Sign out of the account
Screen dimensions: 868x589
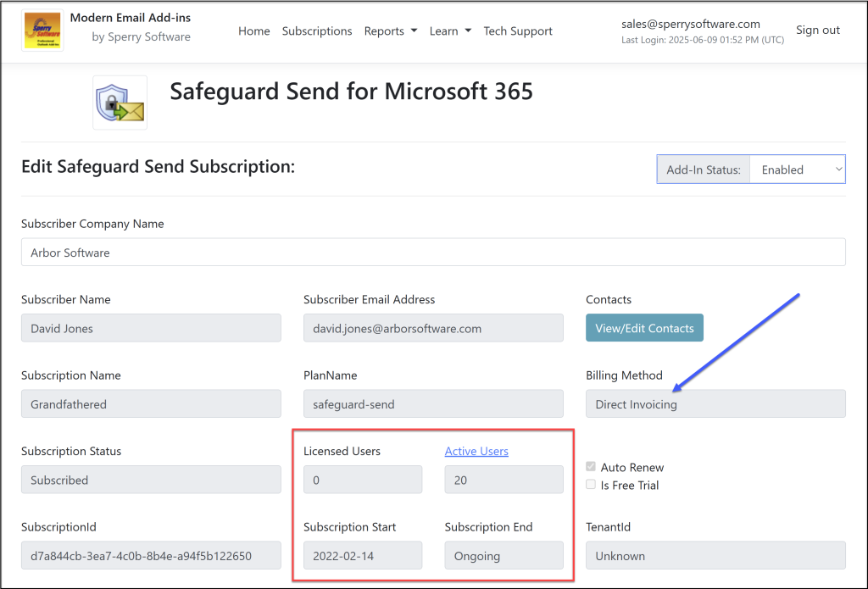[x=817, y=31]
